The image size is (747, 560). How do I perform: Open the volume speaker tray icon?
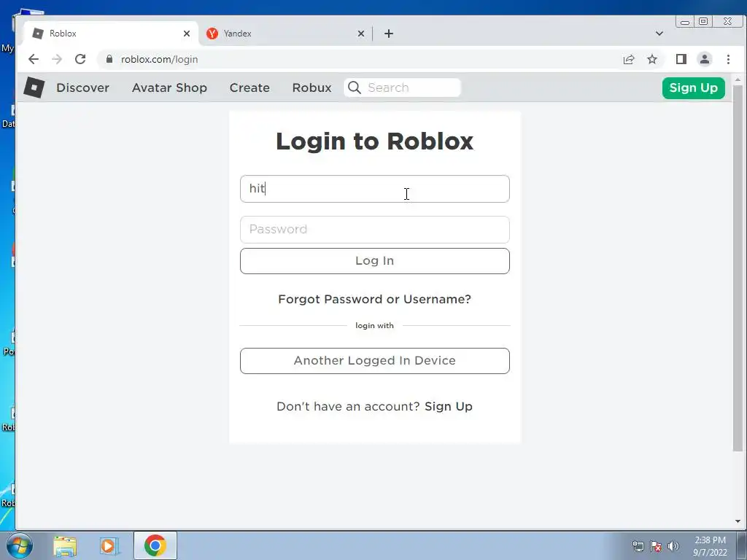click(673, 546)
